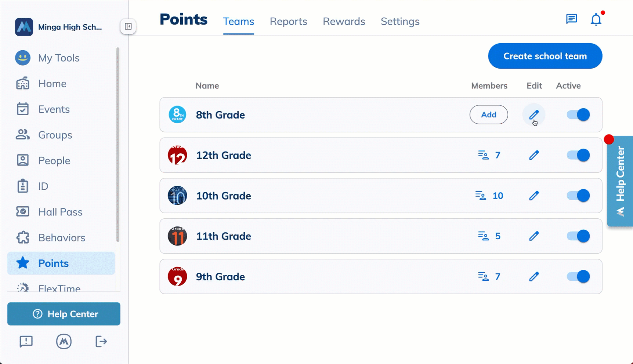Screen dimensions: 633x364
Task: Click the sidebar vertical scrollbar
Action: [x=118, y=145]
